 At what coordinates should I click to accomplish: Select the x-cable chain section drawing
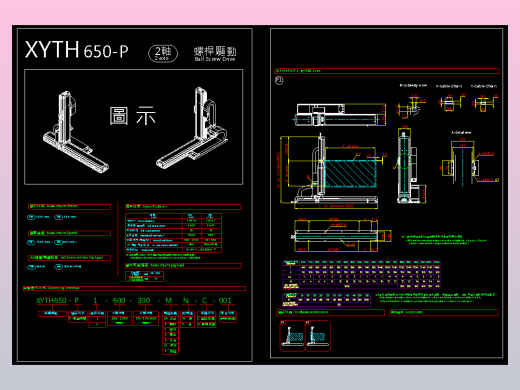451,103
